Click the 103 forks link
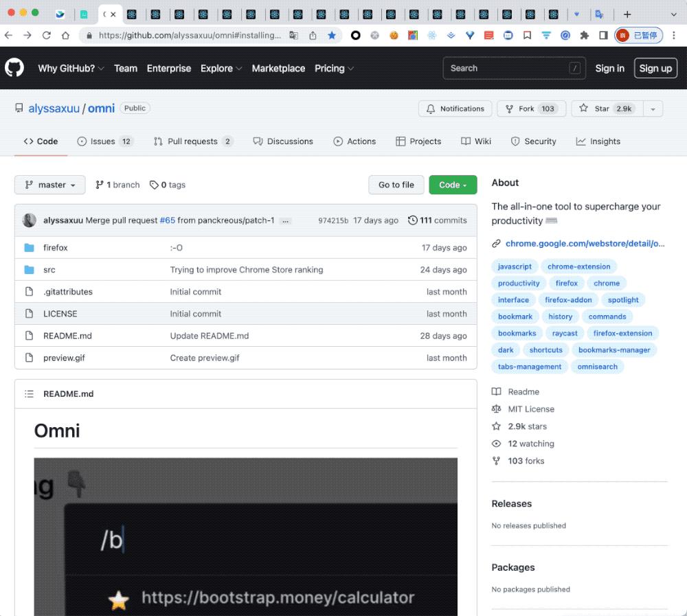Screen dimensions: 687x616 [526, 461]
